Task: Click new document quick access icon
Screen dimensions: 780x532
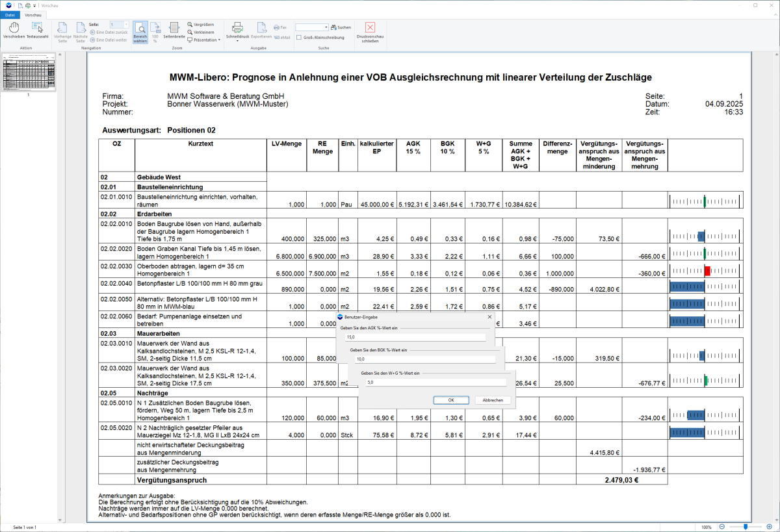Action: coord(20,5)
